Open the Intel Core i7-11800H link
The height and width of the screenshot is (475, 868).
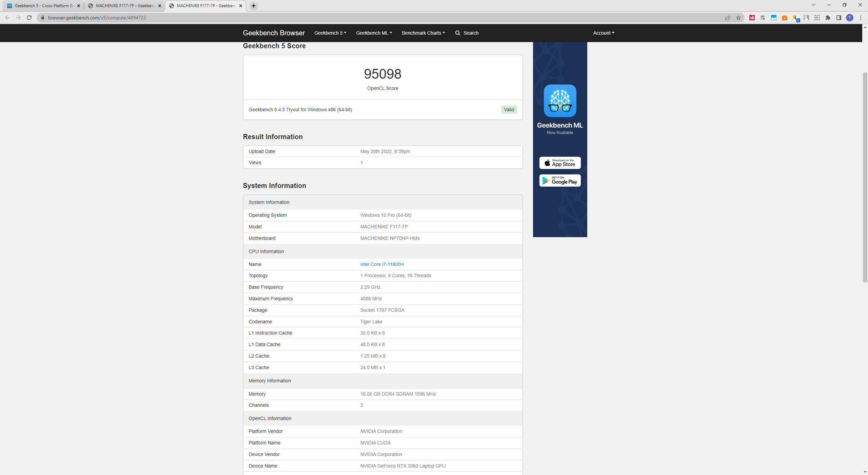tap(382, 264)
